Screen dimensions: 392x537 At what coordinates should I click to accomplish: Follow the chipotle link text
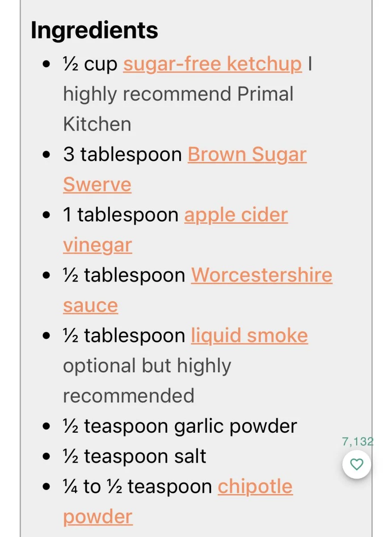click(x=255, y=487)
